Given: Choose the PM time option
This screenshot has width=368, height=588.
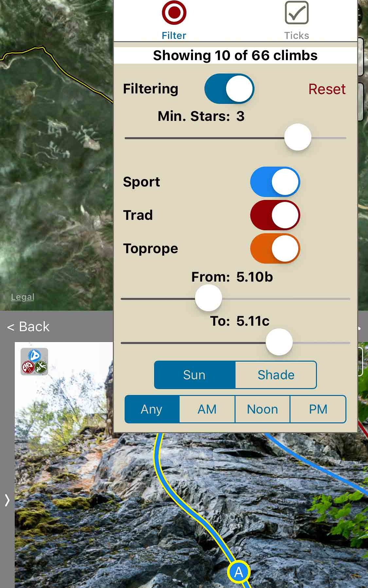Looking at the screenshot, I should click(x=318, y=409).
